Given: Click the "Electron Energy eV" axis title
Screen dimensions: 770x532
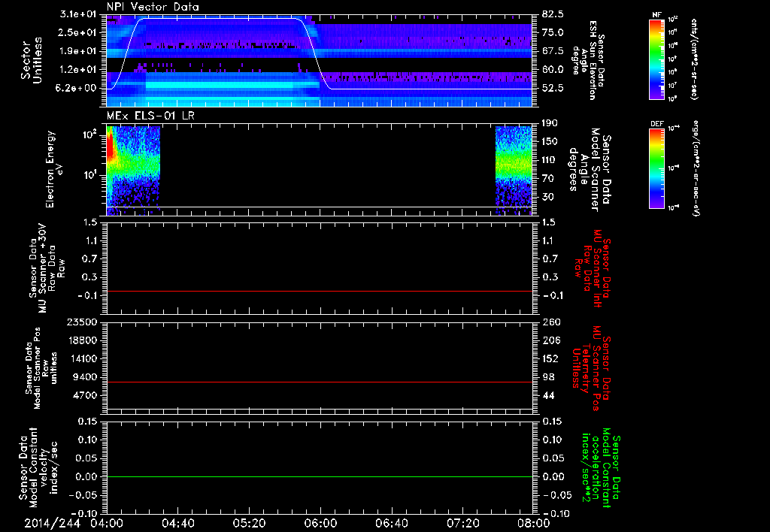Looking at the screenshot, I should [55, 169].
